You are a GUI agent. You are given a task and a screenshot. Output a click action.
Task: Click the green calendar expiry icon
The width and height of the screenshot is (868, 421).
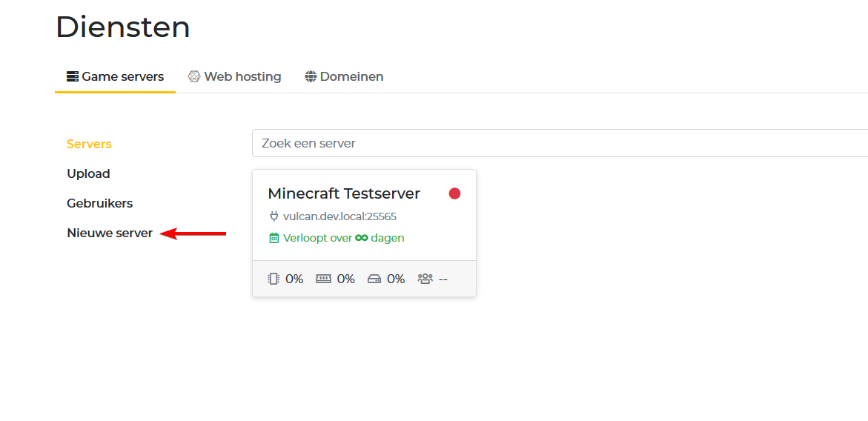pyautogui.click(x=274, y=238)
